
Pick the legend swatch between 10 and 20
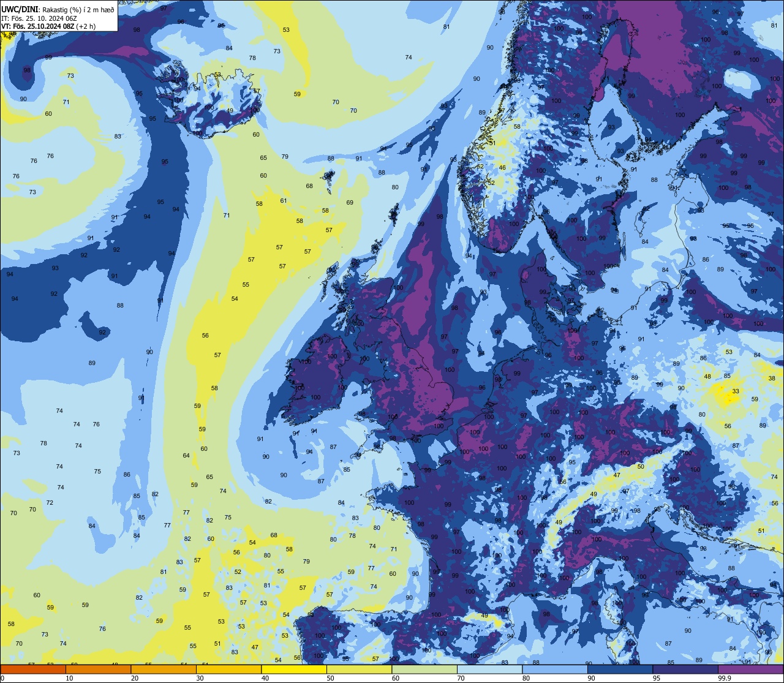pos(98,669)
